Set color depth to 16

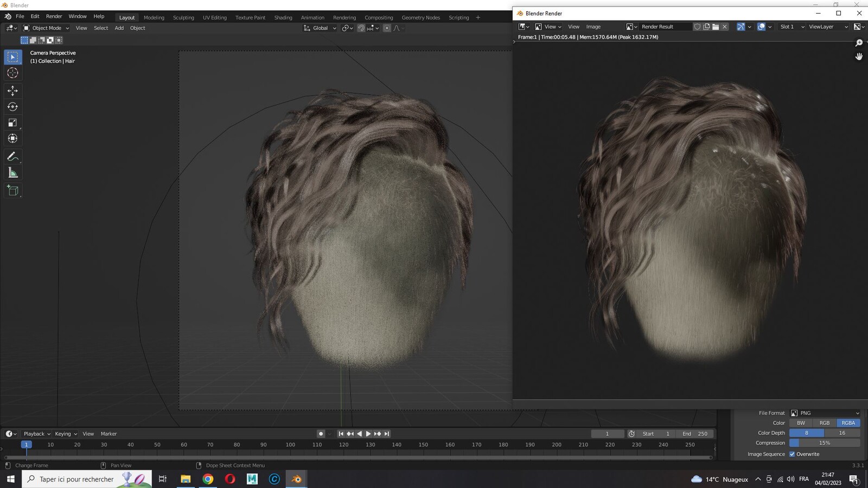tap(842, 433)
